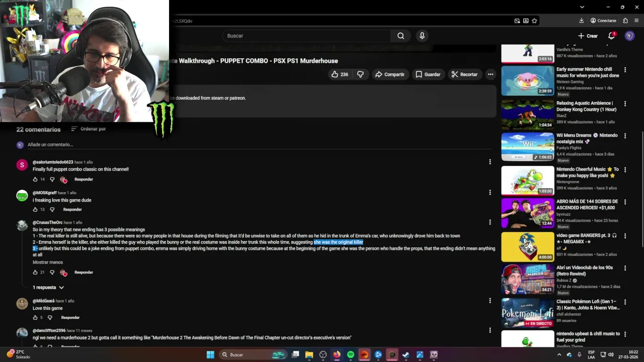
Task: Open Firefox list all tabs chevron
Action: (x=582, y=7)
